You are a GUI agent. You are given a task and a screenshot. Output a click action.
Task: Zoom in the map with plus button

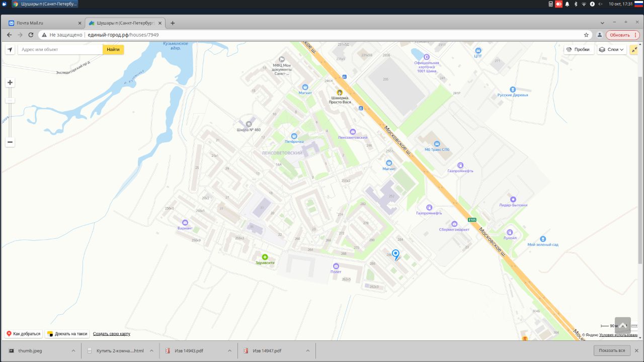[10, 82]
